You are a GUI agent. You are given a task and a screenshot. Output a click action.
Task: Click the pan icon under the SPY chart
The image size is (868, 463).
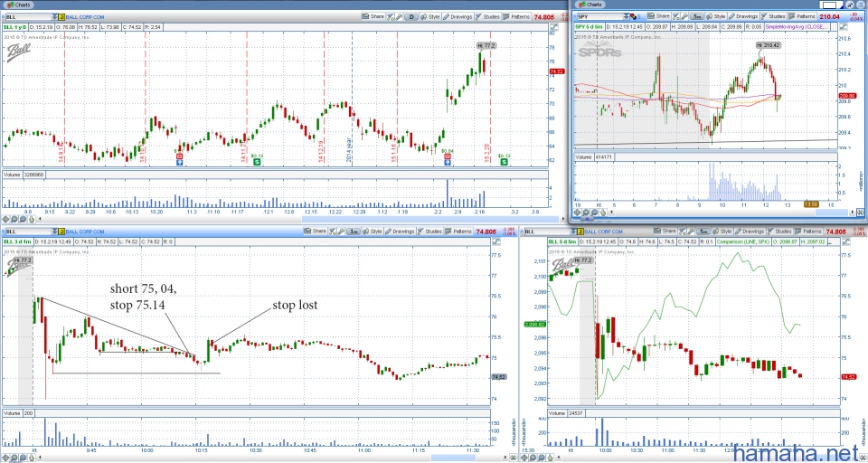click(x=578, y=213)
